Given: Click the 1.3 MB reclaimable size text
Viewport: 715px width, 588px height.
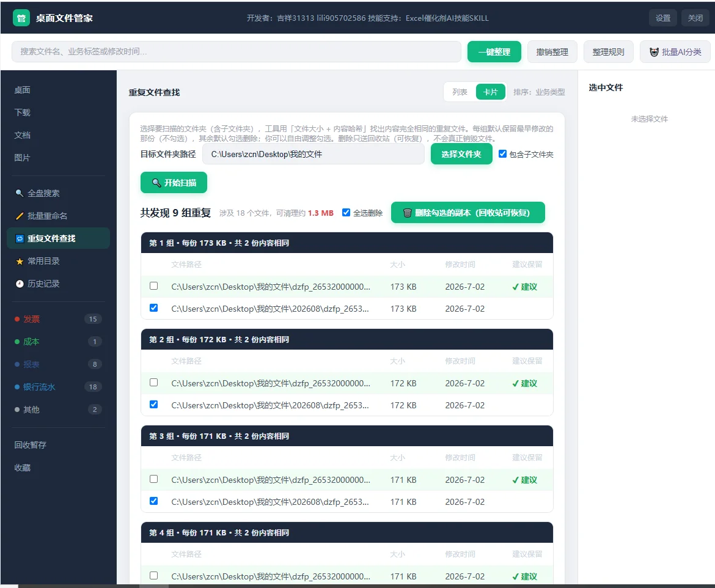Looking at the screenshot, I should (x=321, y=213).
